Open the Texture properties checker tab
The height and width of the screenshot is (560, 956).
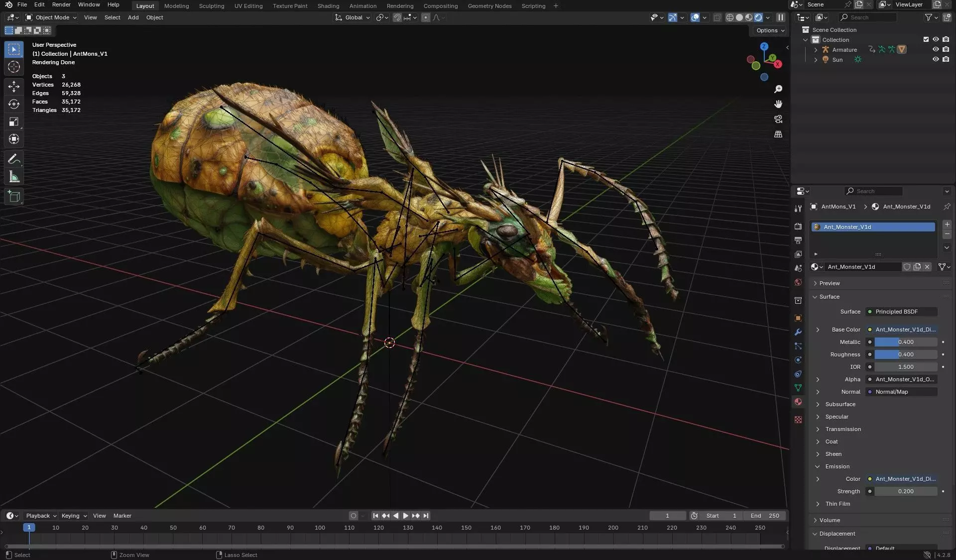(x=798, y=420)
